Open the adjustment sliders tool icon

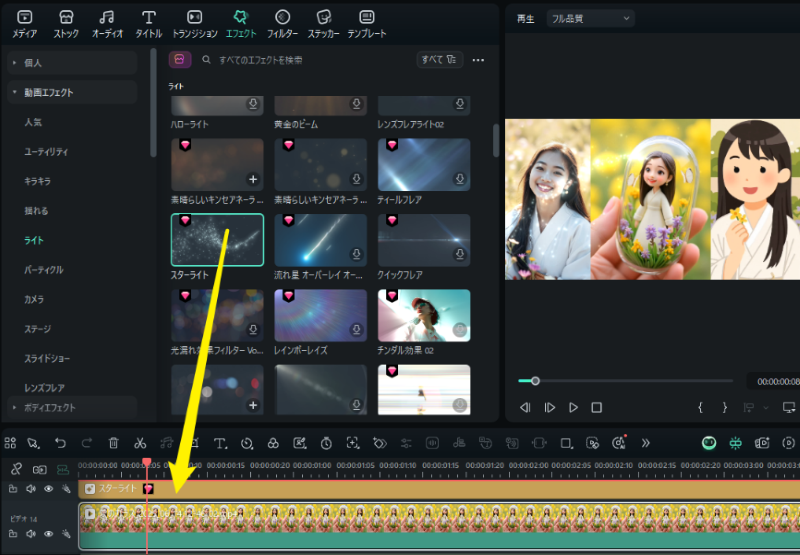pyautogui.click(x=406, y=443)
